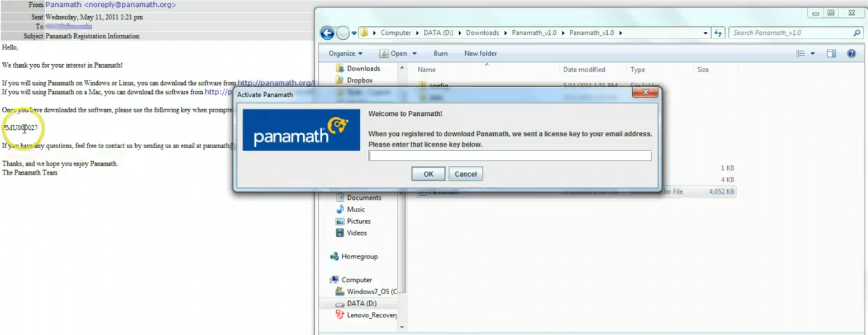
Task: Maximize the Explorer window
Action: (831, 13)
